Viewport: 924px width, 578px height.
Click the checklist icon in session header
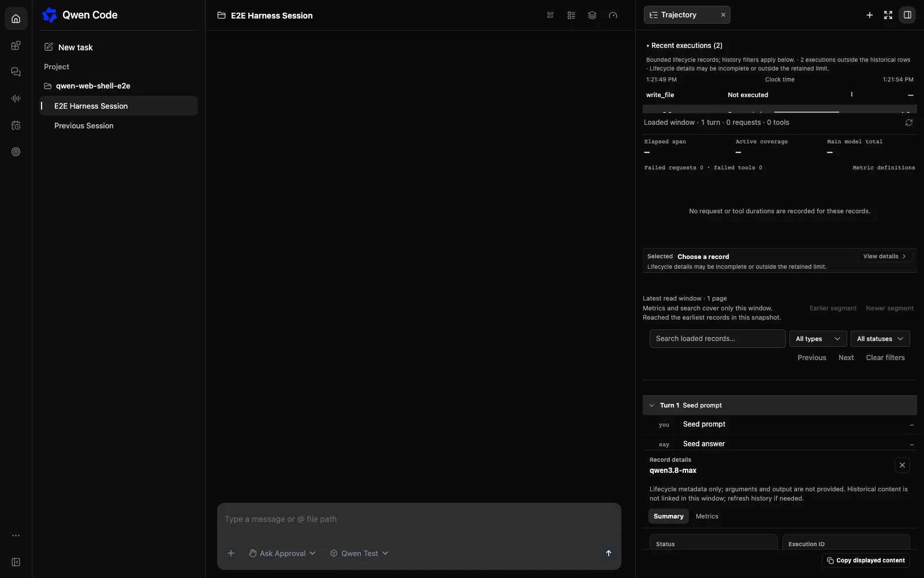coord(571,16)
